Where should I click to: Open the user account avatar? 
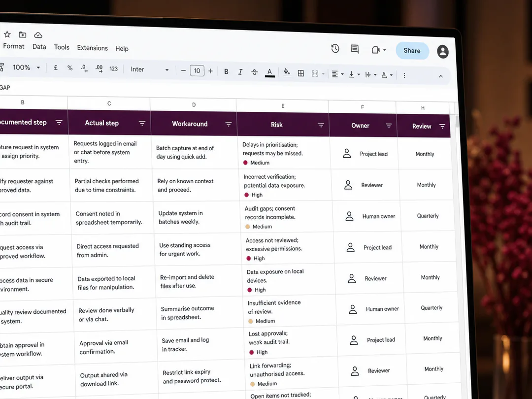click(x=442, y=52)
